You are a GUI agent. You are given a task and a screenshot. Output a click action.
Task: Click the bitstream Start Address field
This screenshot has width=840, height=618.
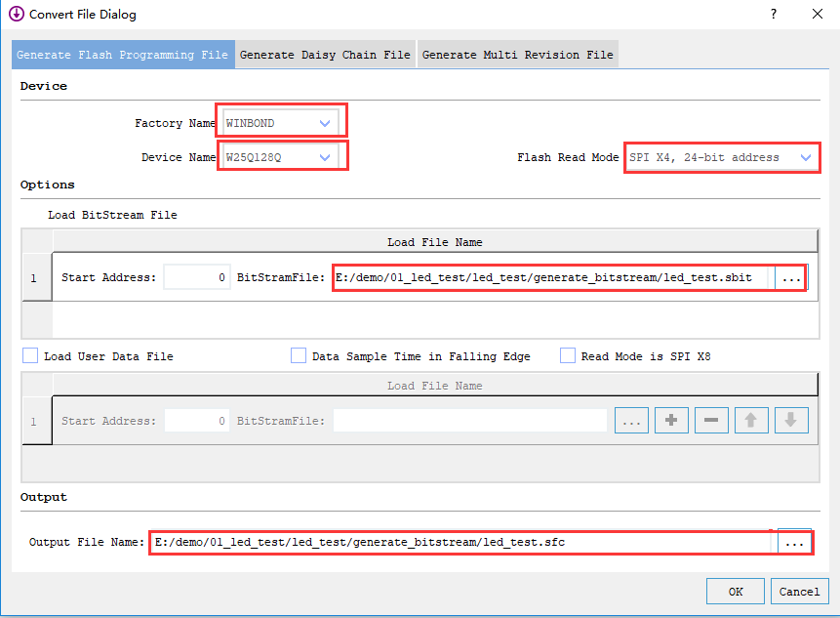click(x=197, y=277)
